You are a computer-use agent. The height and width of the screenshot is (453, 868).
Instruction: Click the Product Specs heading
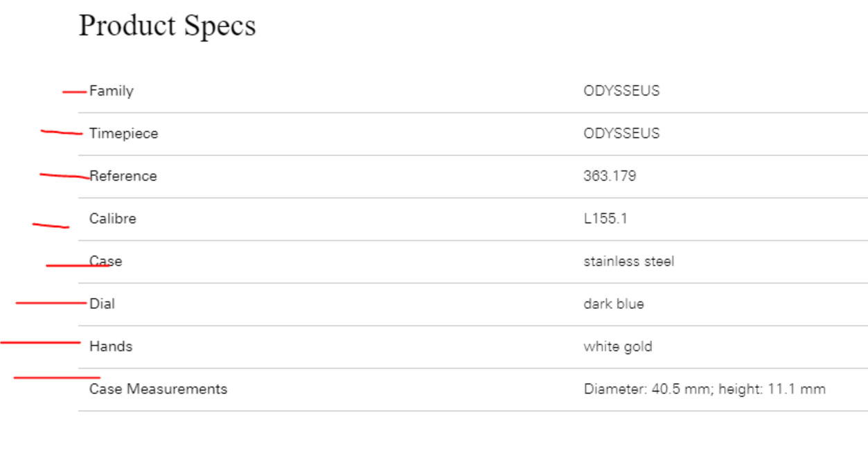tap(167, 26)
